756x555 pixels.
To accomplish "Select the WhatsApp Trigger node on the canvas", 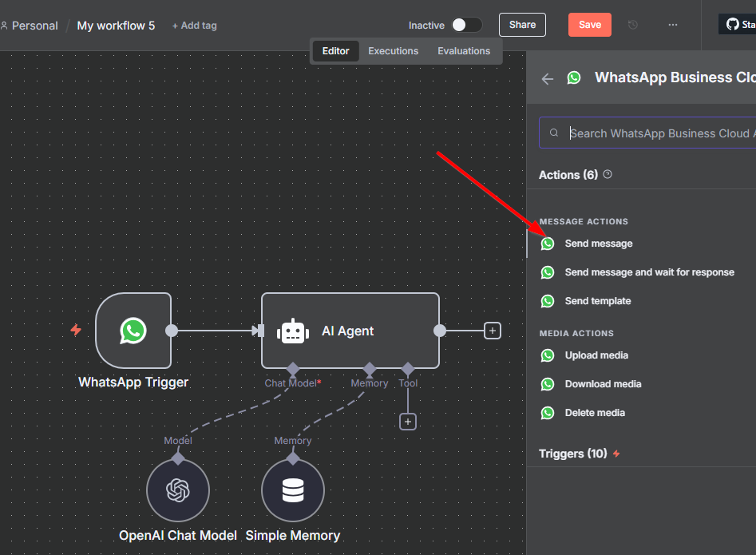I will click(x=133, y=331).
